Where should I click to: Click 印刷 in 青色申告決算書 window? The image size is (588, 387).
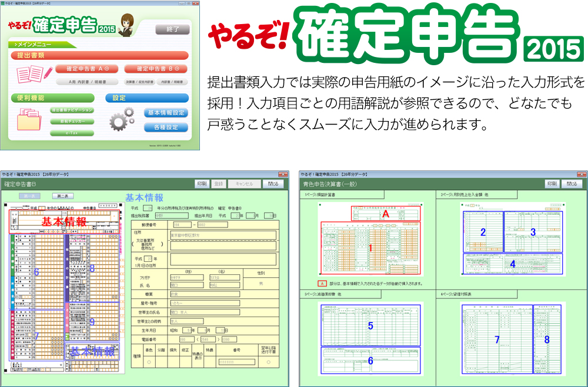pos(552,184)
